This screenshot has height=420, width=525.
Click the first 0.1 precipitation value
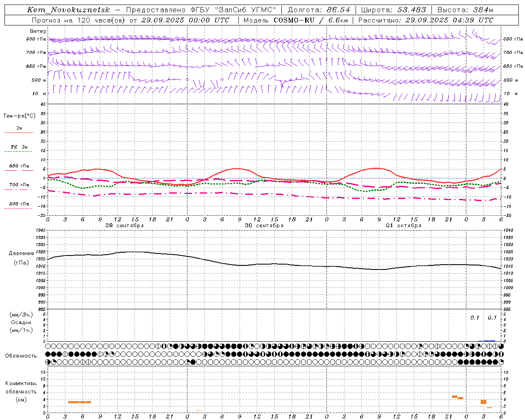(475, 318)
